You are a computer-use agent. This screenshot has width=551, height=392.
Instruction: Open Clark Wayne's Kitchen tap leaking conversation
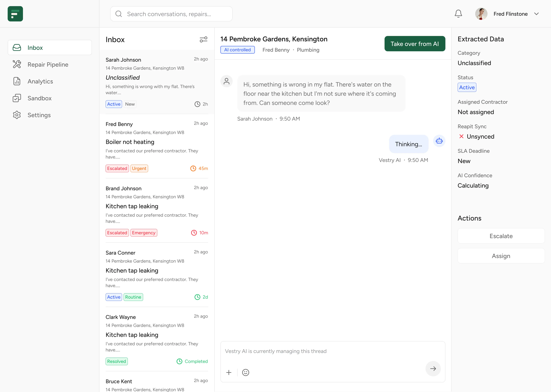tap(157, 339)
